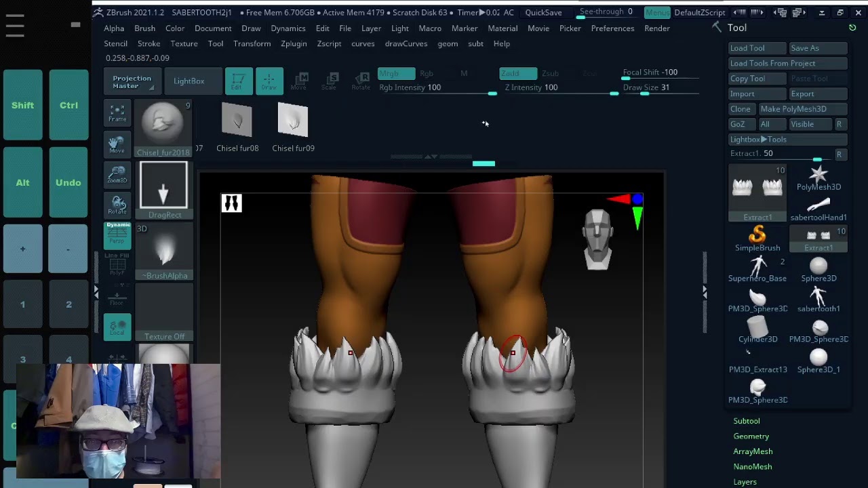Open the Projection Master dropdown

click(132, 81)
